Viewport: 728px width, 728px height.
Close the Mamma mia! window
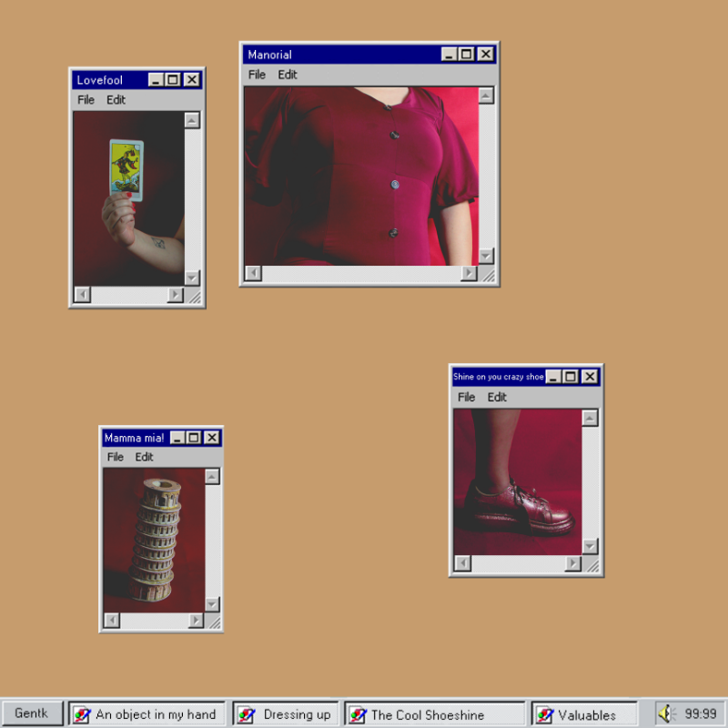pos(212,438)
